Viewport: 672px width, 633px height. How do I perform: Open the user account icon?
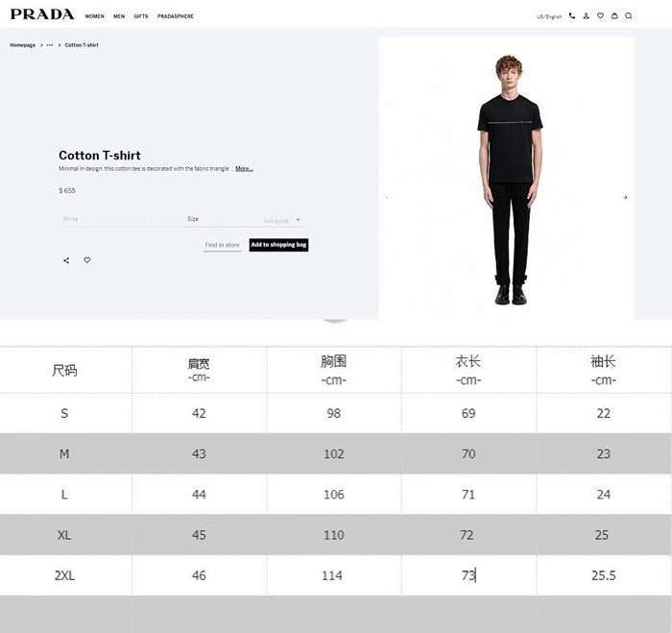586,16
